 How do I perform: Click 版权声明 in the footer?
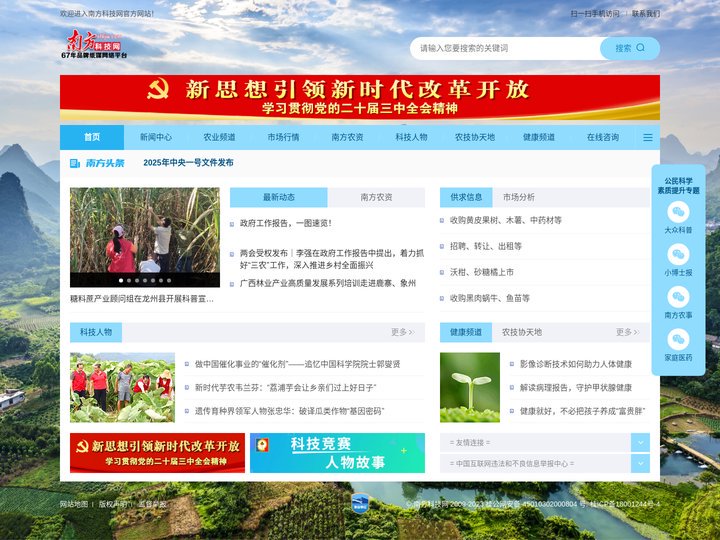113,504
